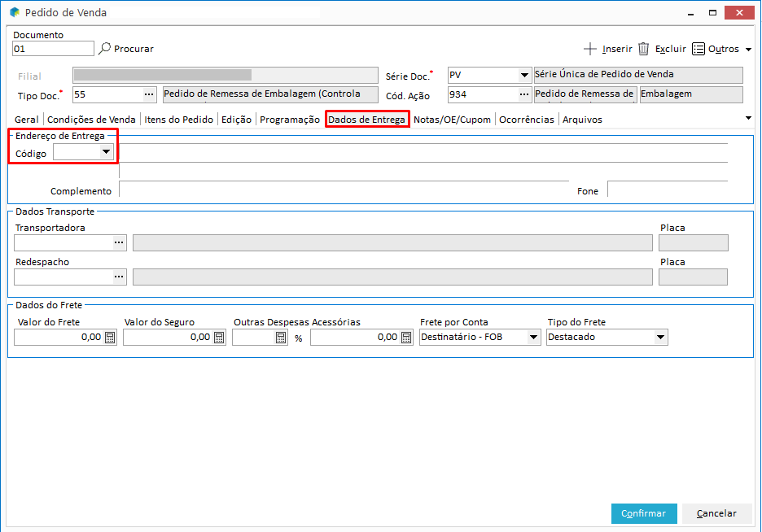The width and height of the screenshot is (762, 532).
Task: Click the Confirmar button
Action: coord(643,513)
